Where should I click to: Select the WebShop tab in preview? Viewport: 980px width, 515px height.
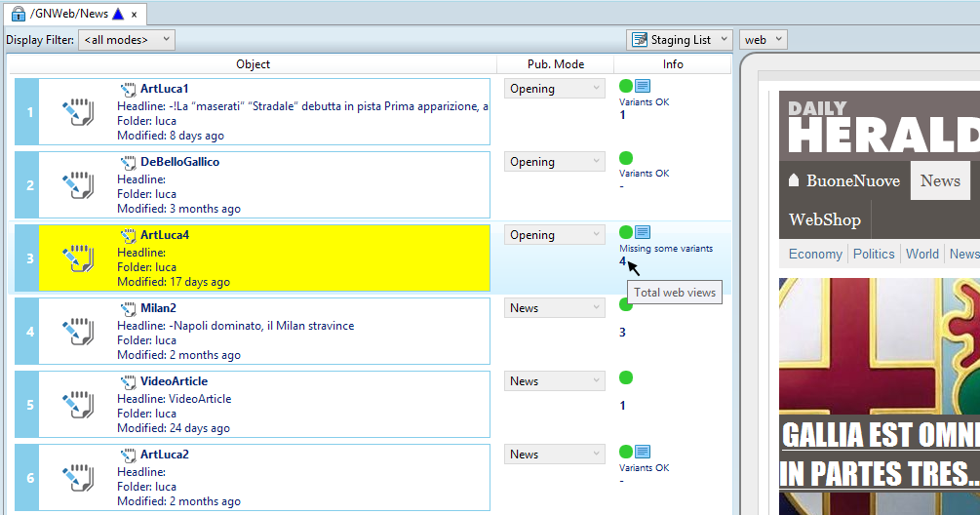[824, 219]
